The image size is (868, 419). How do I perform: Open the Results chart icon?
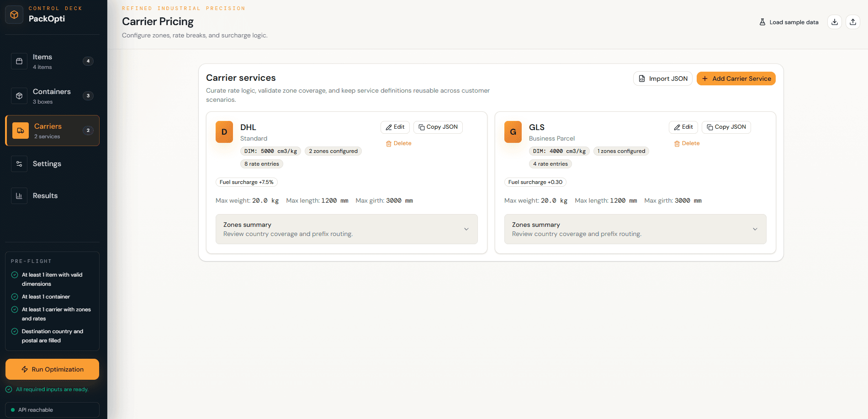19,196
